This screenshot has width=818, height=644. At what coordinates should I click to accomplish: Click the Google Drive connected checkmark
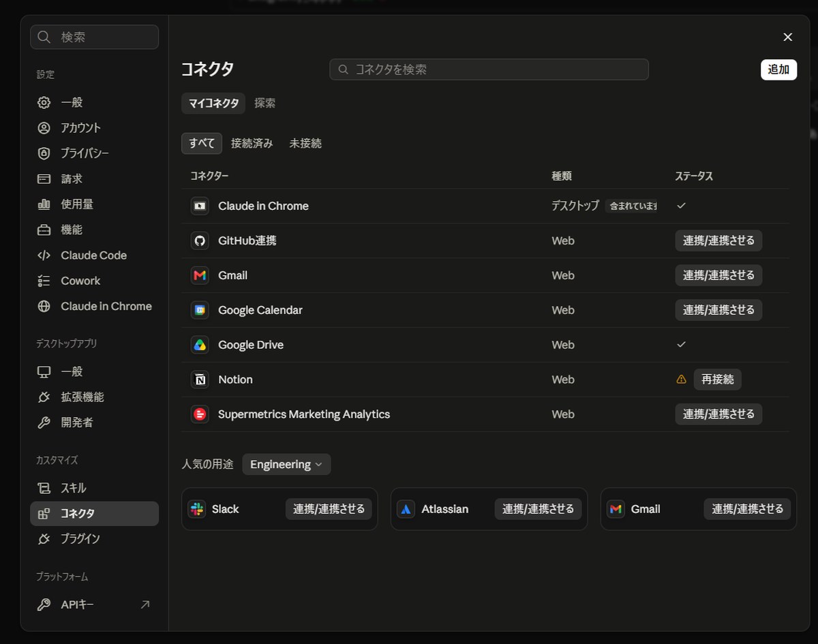[681, 345]
